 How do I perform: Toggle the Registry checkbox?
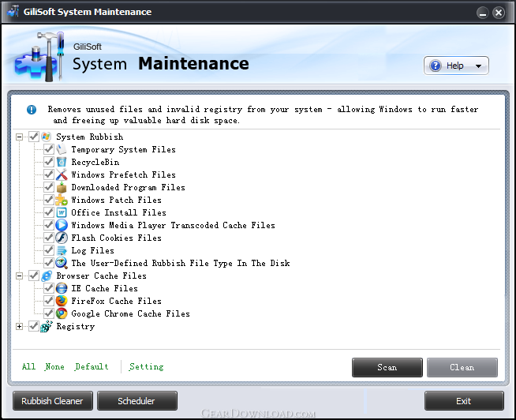[x=34, y=326]
